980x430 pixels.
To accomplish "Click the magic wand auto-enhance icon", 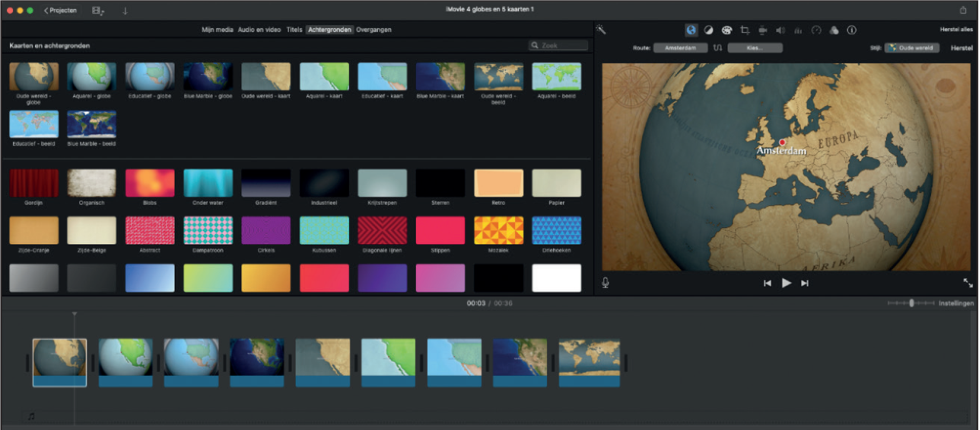I will (601, 30).
